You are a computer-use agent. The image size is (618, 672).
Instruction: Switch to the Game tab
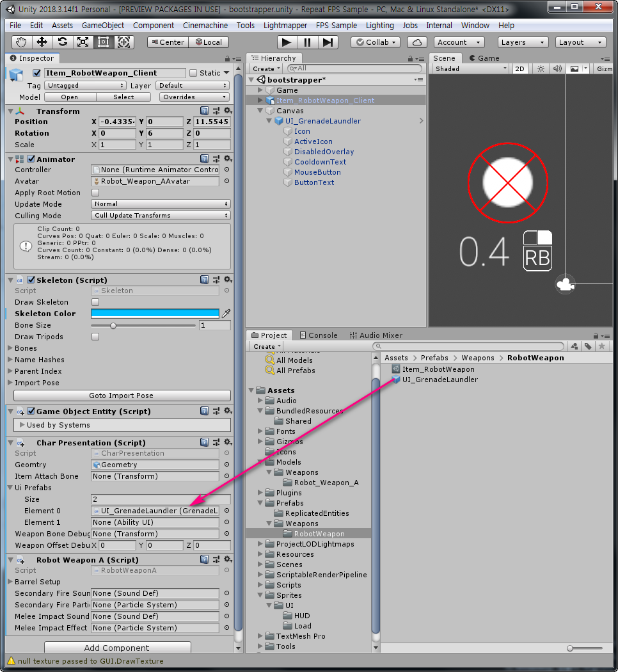pyautogui.click(x=484, y=58)
